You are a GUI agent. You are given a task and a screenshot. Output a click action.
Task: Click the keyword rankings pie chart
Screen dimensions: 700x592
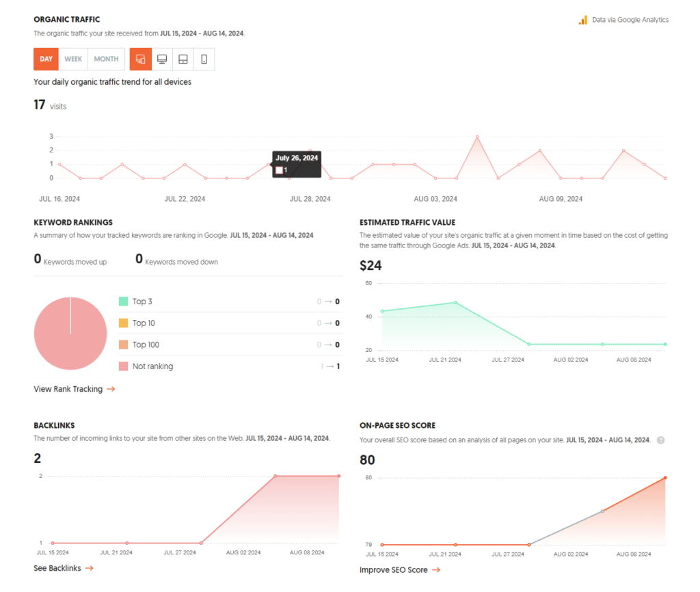pos(70,334)
